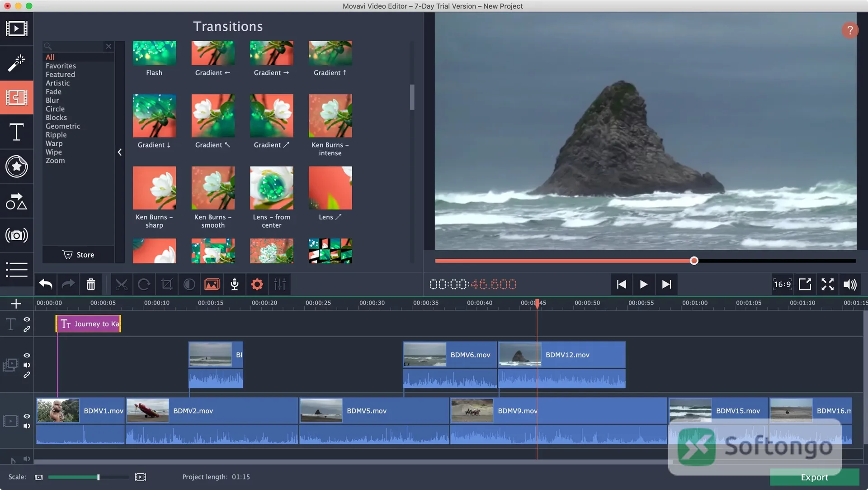Open the Filters magic wand tab
868x490 pixels.
pyautogui.click(x=16, y=63)
